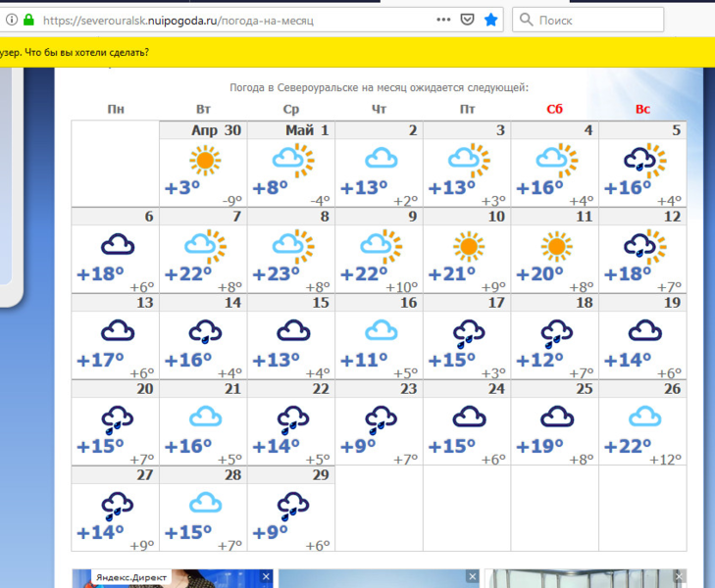Save page to Pocket icon

pos(468,20)
